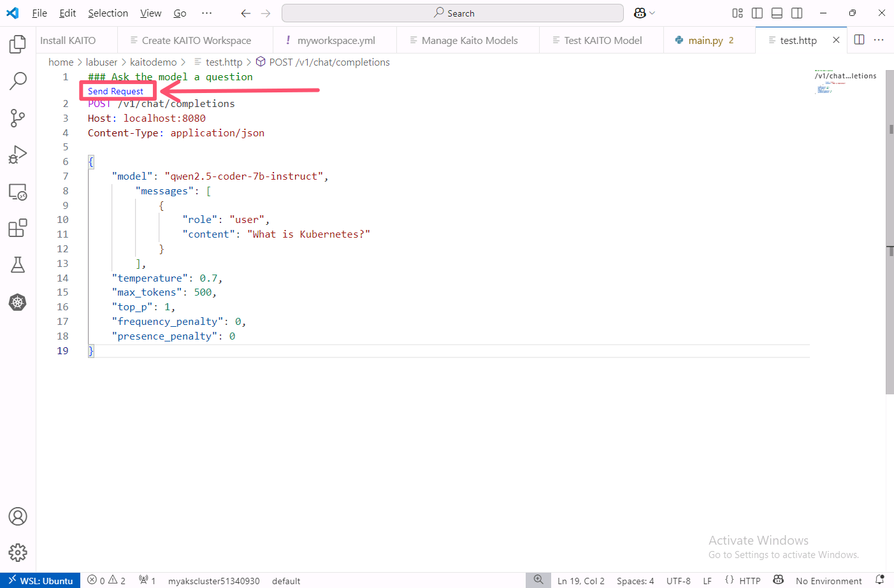Screen dimensions: 894x588
Task: Click the Send Request link
Action: click(115, 91)
